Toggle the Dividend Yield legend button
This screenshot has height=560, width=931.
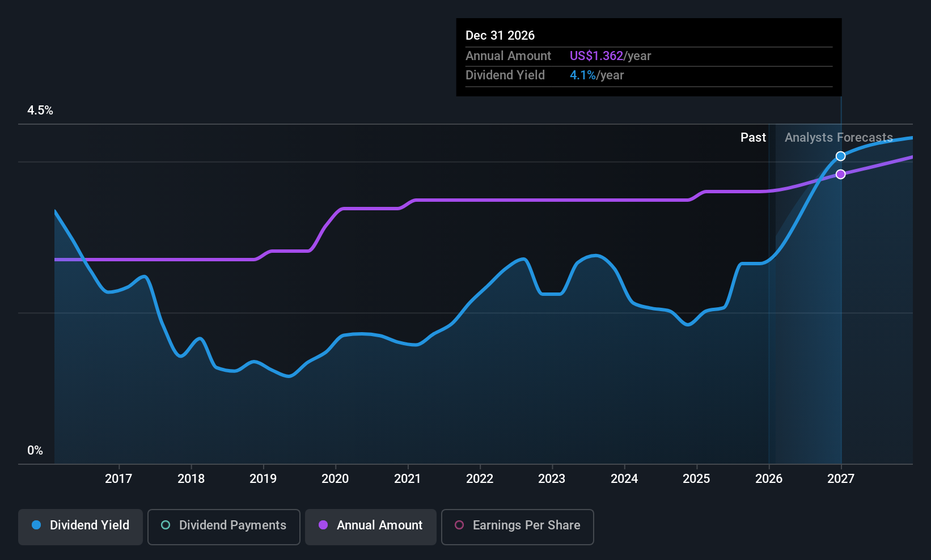pyautogui.click(x=81, y=527)
